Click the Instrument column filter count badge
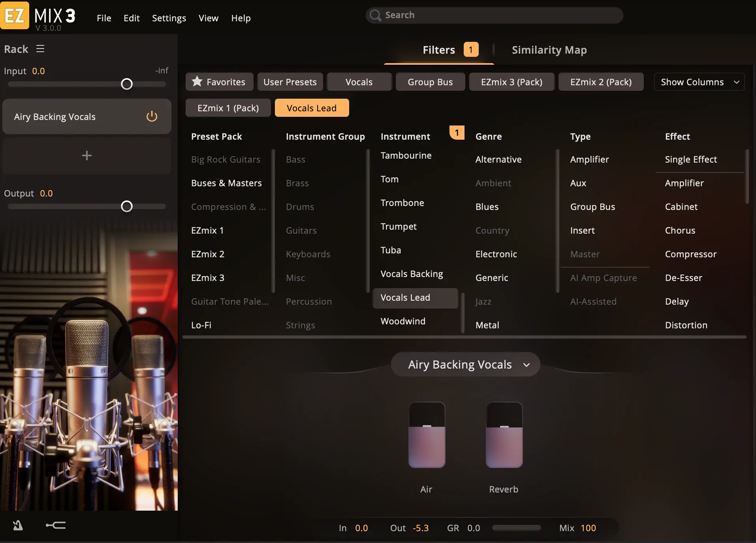The image size is (756, 543). tap(457, 133)
